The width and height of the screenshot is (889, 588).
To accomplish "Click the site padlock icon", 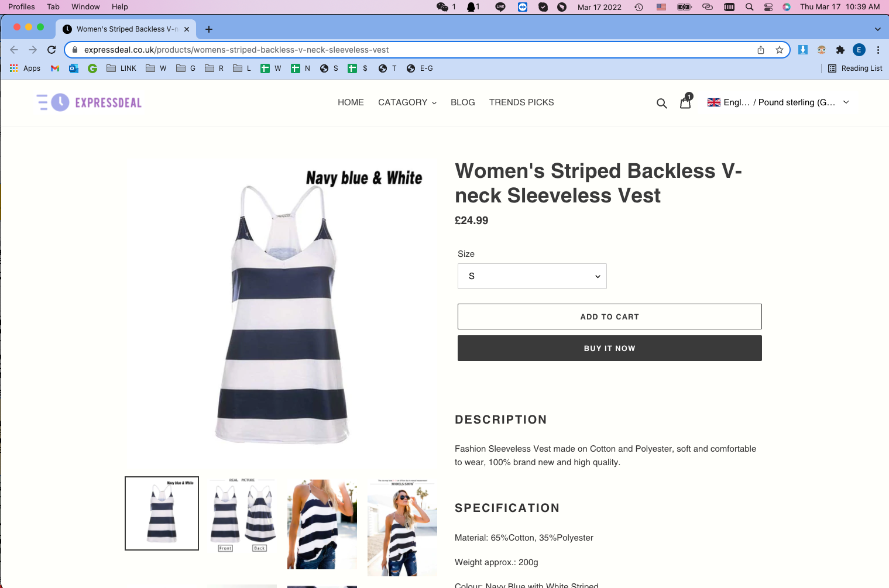I will point(74,50).
